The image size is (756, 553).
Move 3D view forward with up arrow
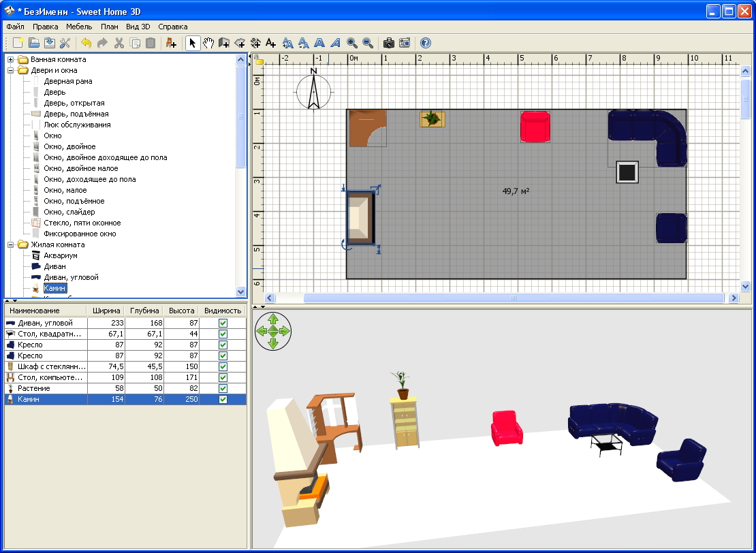pyautogui.click(x=273, y=319)
